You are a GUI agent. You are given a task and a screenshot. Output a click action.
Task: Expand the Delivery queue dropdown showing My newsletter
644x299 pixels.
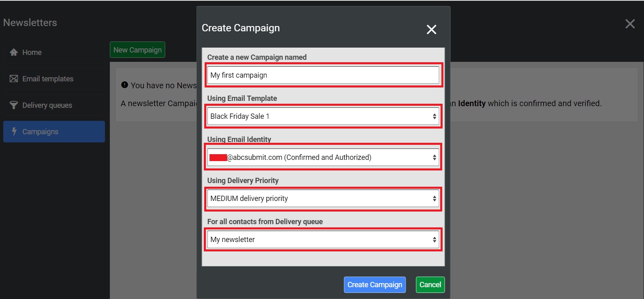coord(323,240)
